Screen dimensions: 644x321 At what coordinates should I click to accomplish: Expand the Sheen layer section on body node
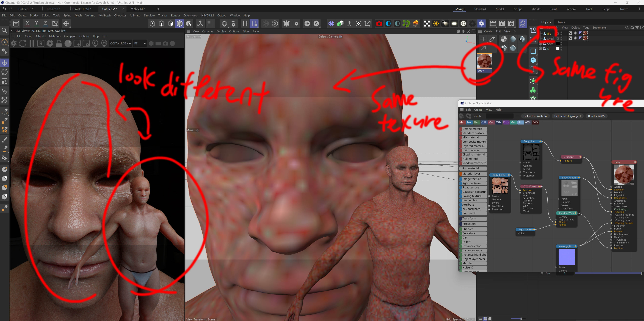click(613, 206)
